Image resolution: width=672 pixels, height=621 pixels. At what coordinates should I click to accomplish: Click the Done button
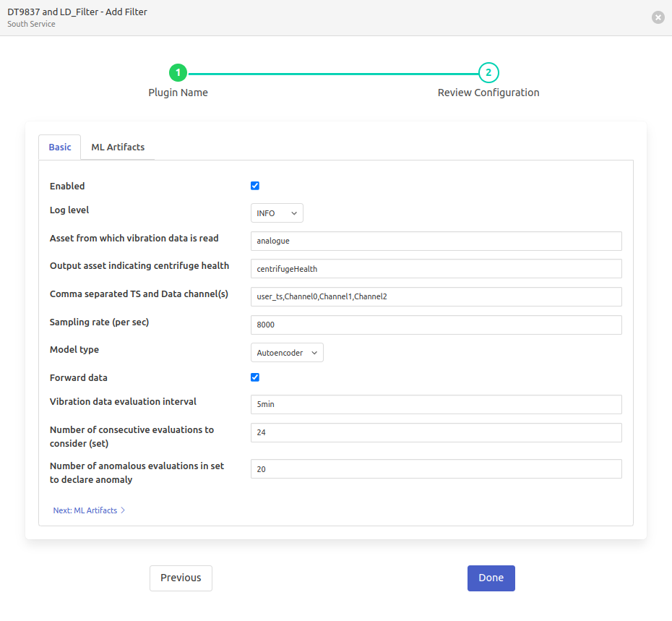pos(491,578)
